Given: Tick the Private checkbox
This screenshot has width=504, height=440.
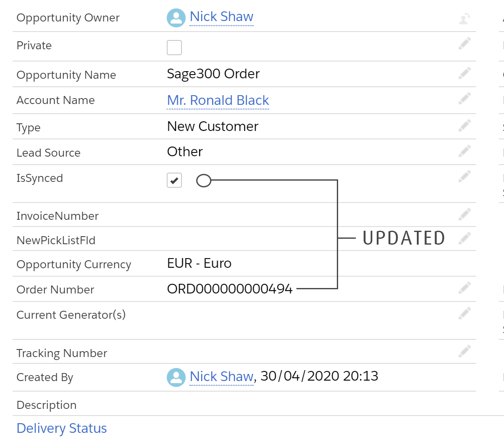Looking at the screenshot, I should tap(174, 48).
